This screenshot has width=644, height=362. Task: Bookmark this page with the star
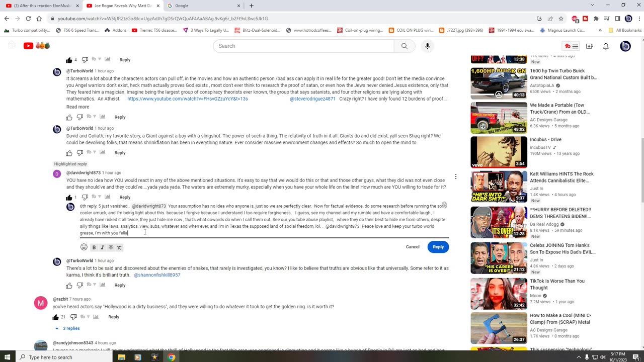coord(560,19)
